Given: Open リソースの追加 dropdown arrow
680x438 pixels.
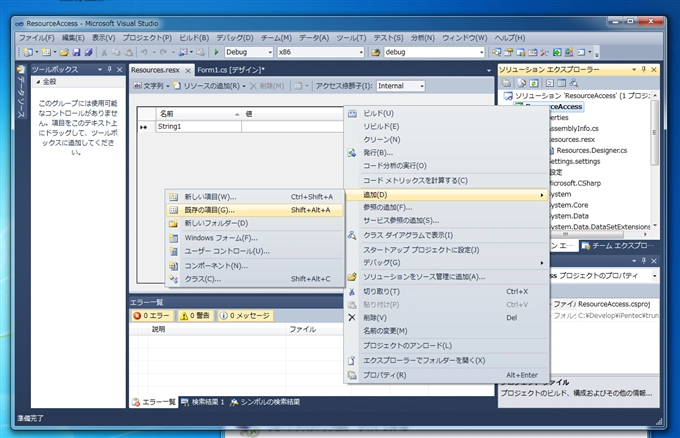Looking at the screenshot, I should pyautogui.click(x=244, y=86).
